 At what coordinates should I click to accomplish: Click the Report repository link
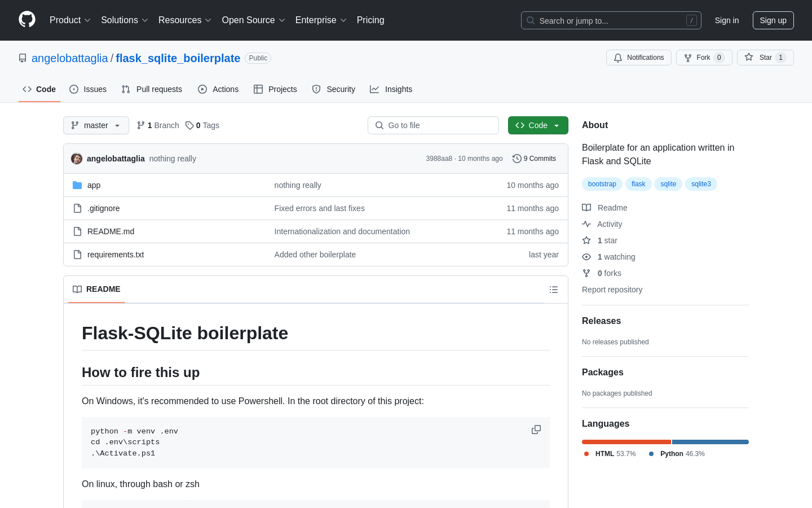(x=612, y=290)
